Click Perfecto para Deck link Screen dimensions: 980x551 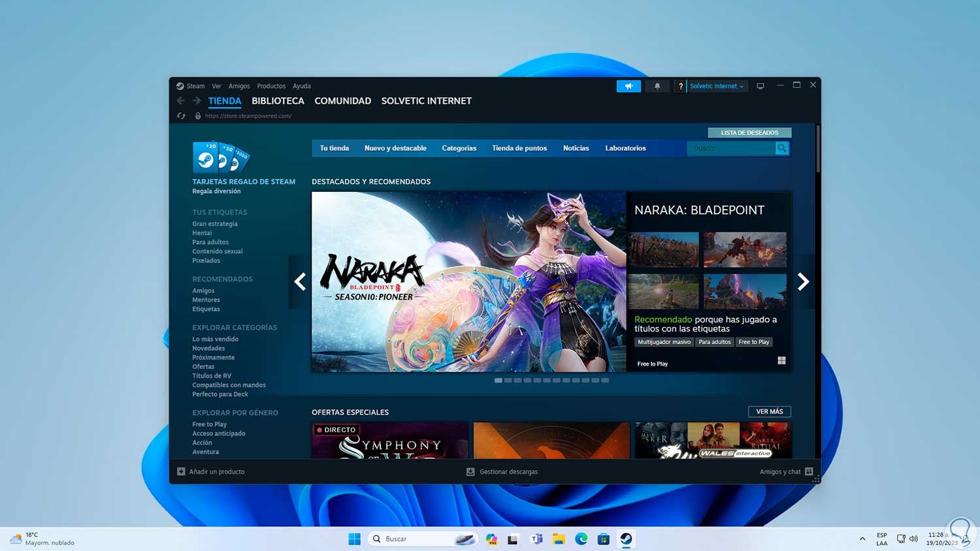coord(220,394)
